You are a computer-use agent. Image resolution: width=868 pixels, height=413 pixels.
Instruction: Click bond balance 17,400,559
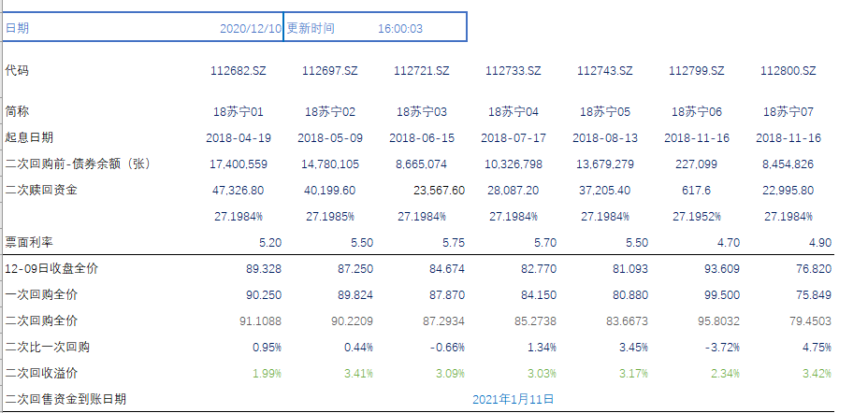tap(239, 164)
